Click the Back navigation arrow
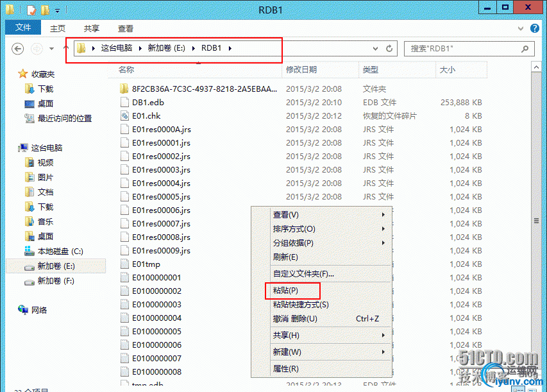547x392 pixels. click(x=17, y=49)
